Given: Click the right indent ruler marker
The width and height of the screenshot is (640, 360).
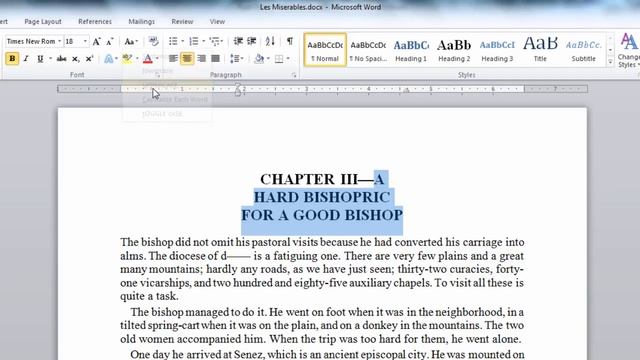Looking at the screenshot, I should coord(407,91).
